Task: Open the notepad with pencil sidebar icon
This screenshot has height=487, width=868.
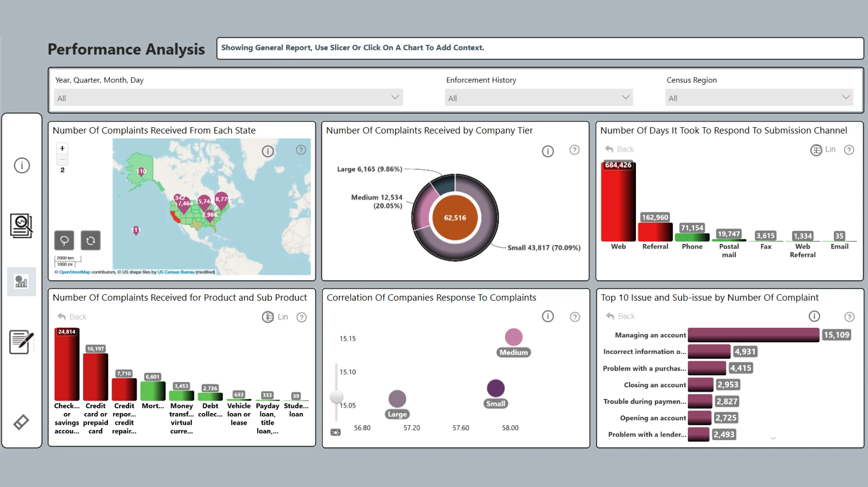Action: pyautogui.click(x=21, y=342)
